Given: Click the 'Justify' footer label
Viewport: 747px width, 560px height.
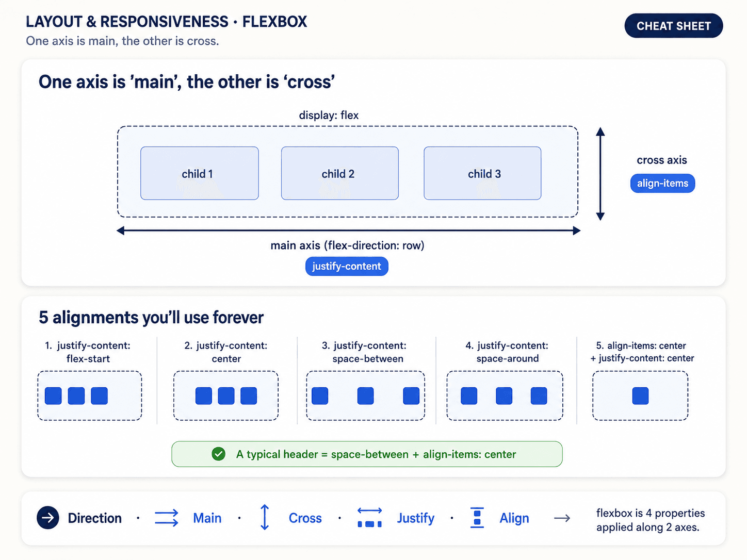Looking at the screenshot, I should (x=416, y=518).
